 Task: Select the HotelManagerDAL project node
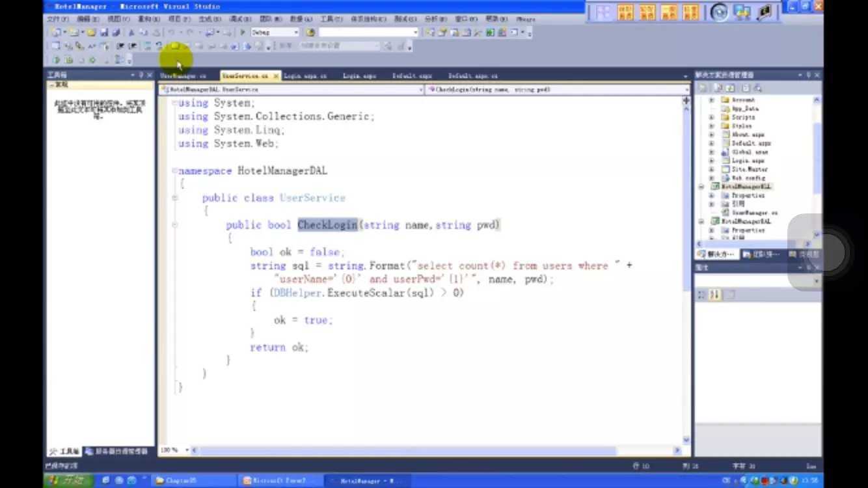[746, 221]
